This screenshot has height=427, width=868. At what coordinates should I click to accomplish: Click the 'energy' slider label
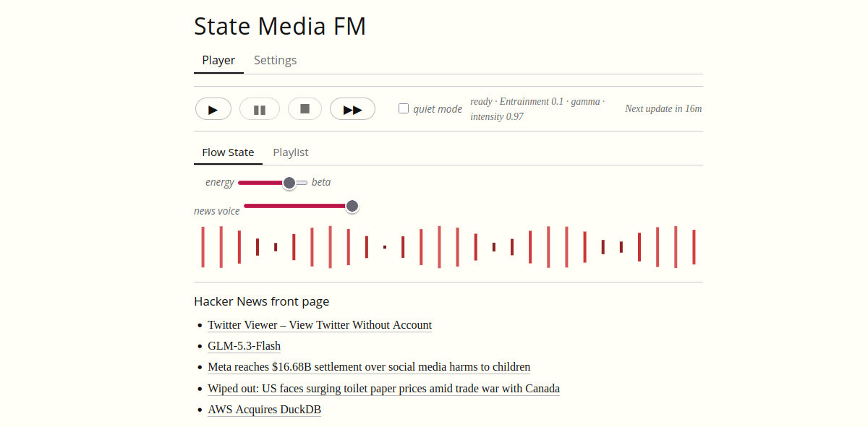[x=219, y=183]
